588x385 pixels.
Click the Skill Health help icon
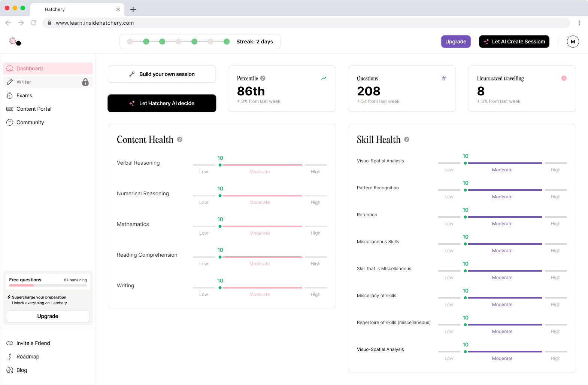point(407,140)
